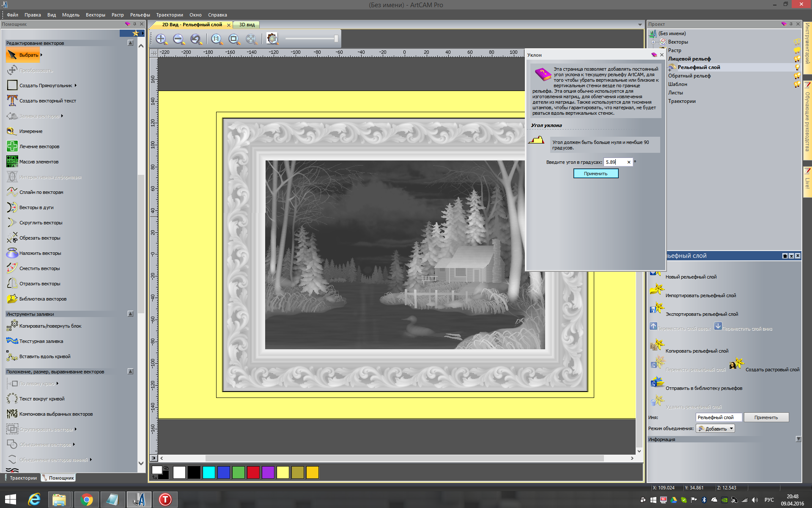This screenshot has height=508, width=812.
Task: Click the Mirror Vectors (Отразить векторы) icon
Action: (x=12, y=284)
